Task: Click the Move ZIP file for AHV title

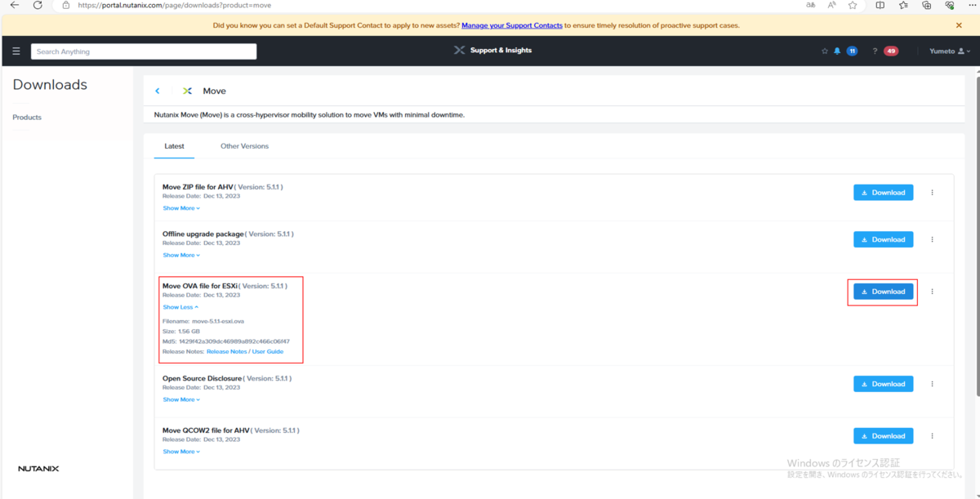Action: [198, 187]
